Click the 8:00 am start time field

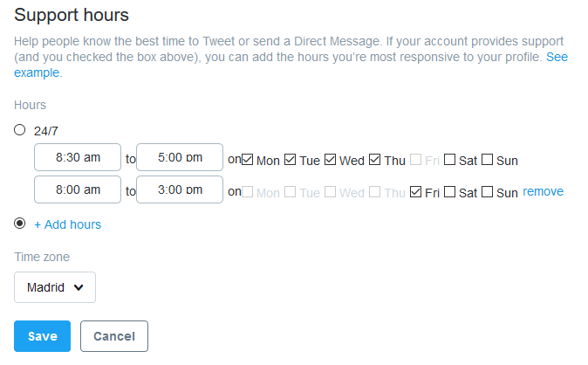(78, 189)
